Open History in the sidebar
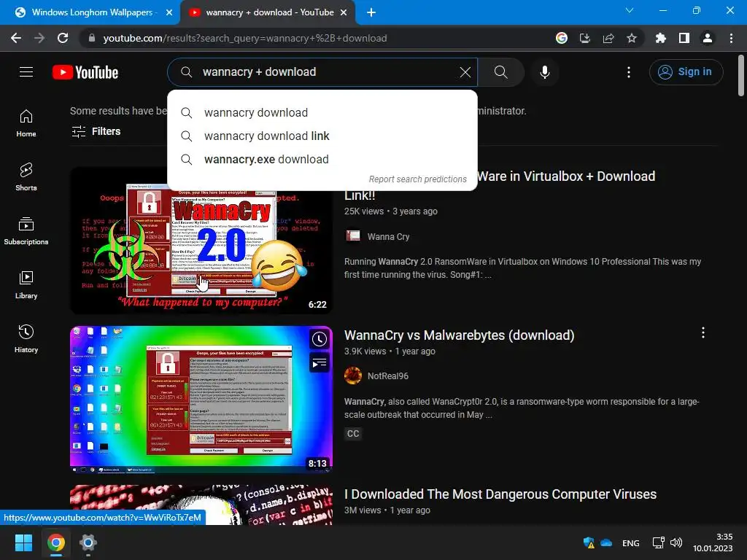Viewport: 747px width, 560px height. pos(26,338)
